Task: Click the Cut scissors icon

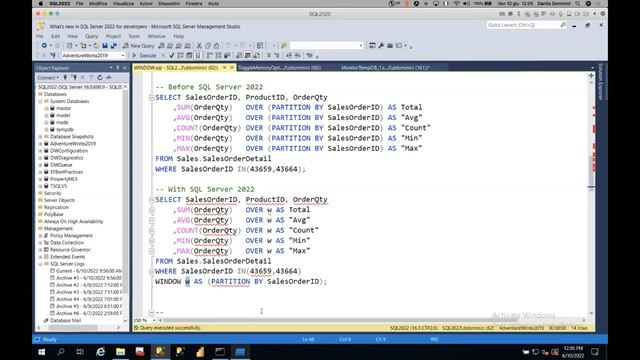Action: pyautogui.click(x=199, y=46)
